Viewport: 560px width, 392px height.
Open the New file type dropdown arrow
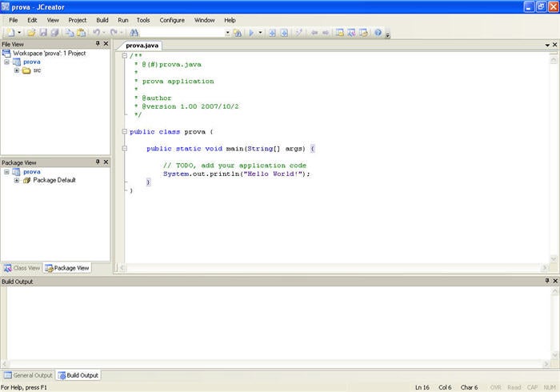coord(19,33)
